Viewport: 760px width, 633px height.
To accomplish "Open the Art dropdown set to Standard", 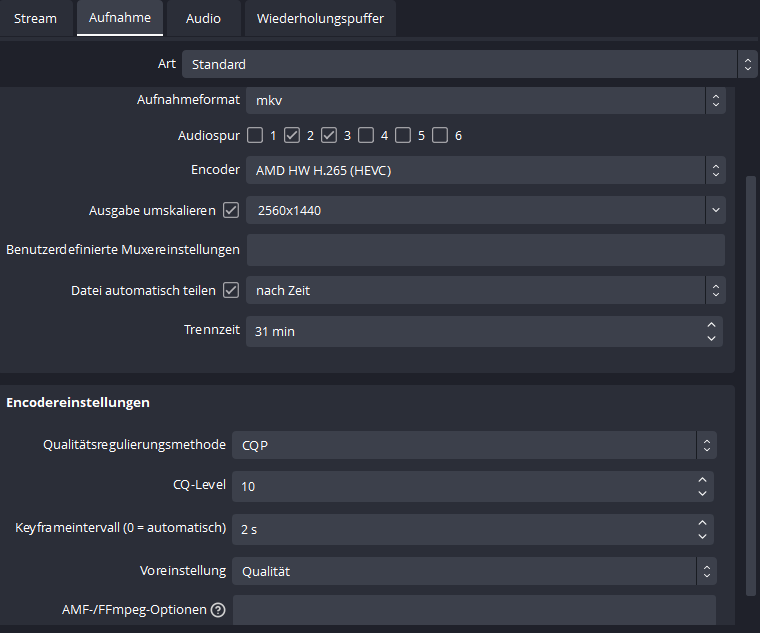I will point(468,64).
